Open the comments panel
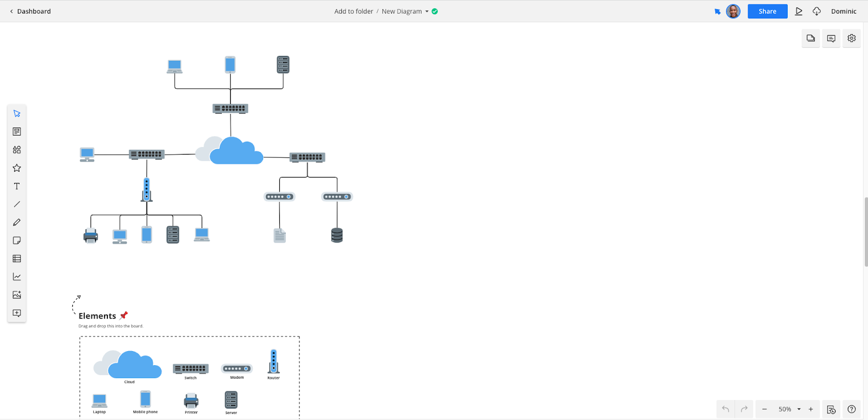 pos(831,39)
